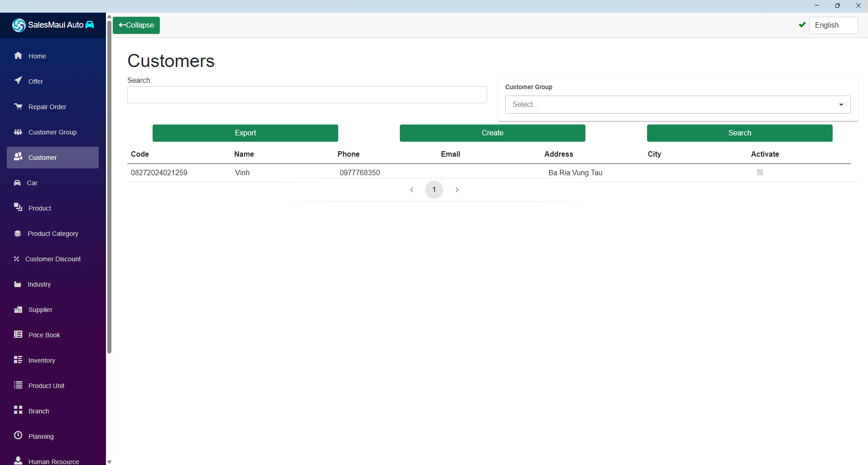868x465 pixels.
Task: Click the Industry factory icon
Action: 18,284
